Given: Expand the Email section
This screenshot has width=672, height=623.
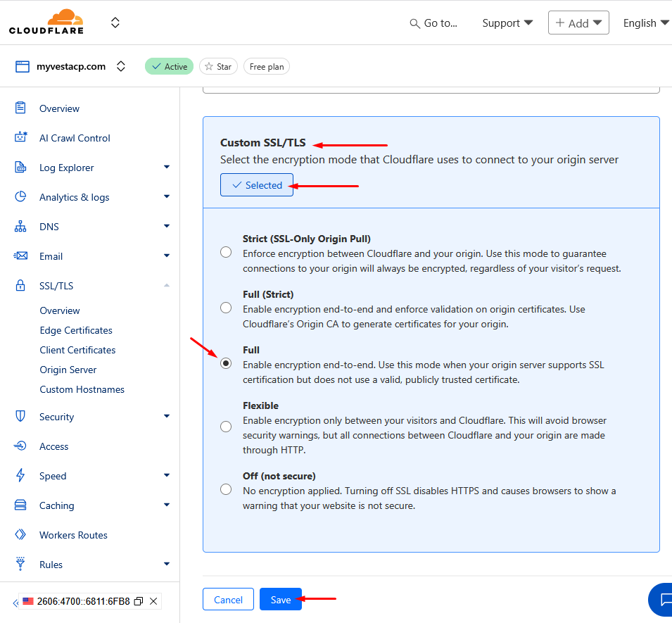Looking at the screenshot, I should [167, 256].
